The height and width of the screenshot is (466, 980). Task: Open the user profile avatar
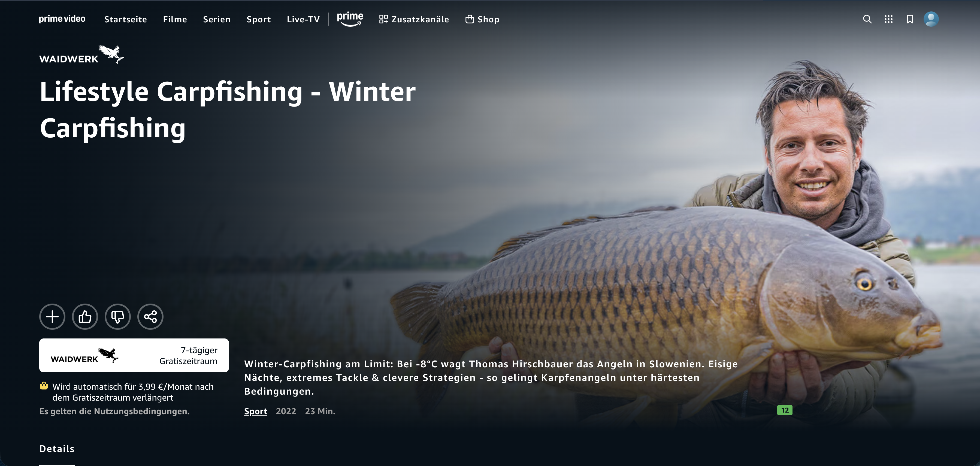[x=931, y=19]
